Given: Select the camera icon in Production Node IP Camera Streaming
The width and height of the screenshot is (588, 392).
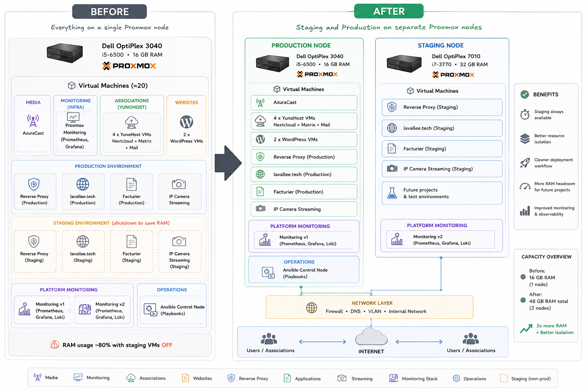Looking at the screenshot, I should [x=261, y=209].
